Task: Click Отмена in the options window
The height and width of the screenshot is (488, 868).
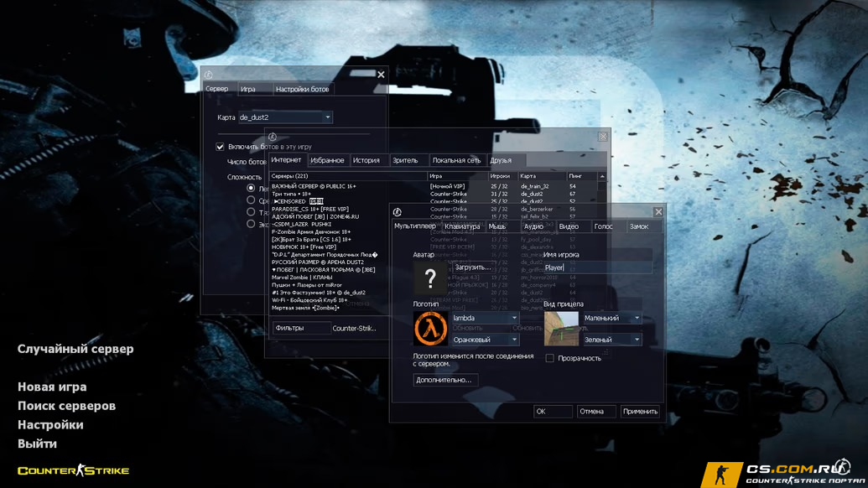Action: point(595,412)
